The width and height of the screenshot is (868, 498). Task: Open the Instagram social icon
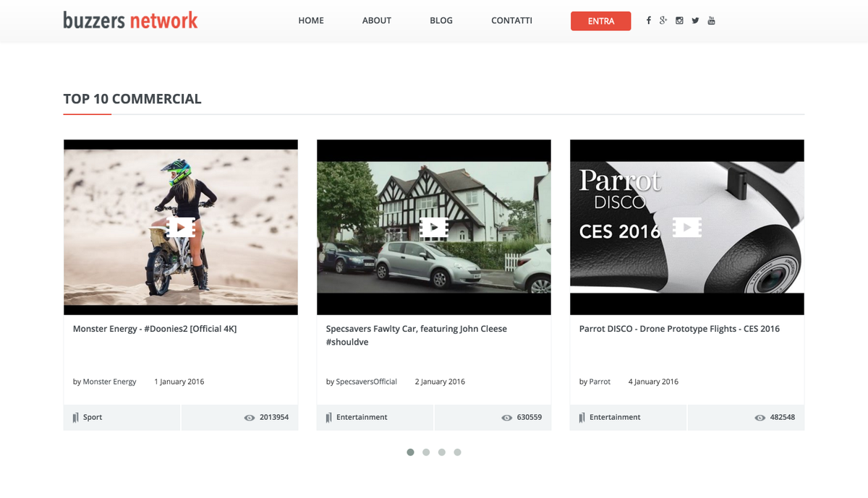pyautogui.click(x=679, y=20)
